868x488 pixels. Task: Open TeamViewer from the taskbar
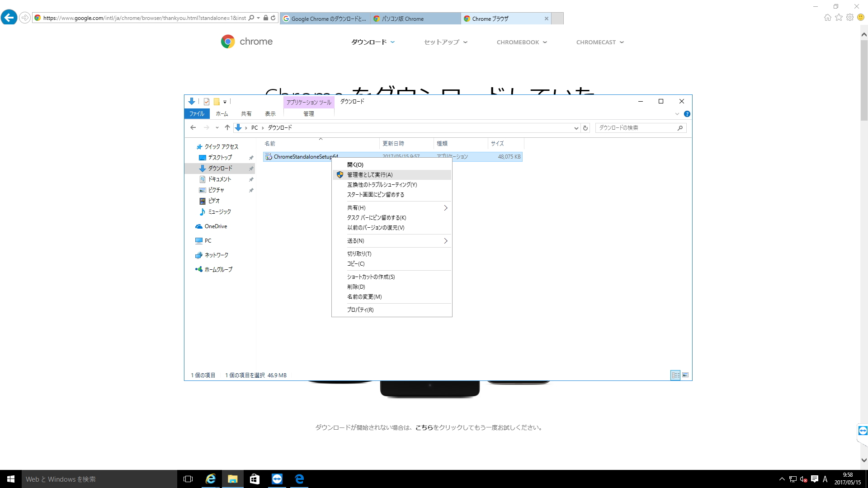[x=277, y=479]
